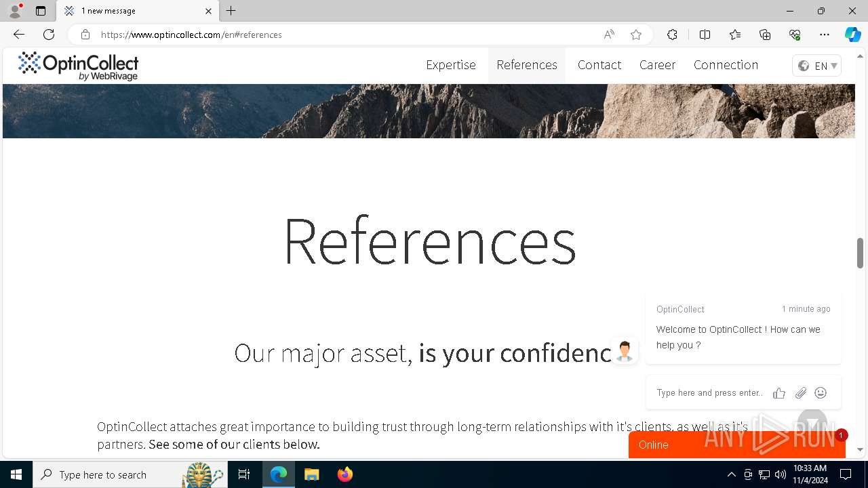This screenshot has height=488, width=868.
Task: Open tab actions menu icon
Action: tap(41, 11)
